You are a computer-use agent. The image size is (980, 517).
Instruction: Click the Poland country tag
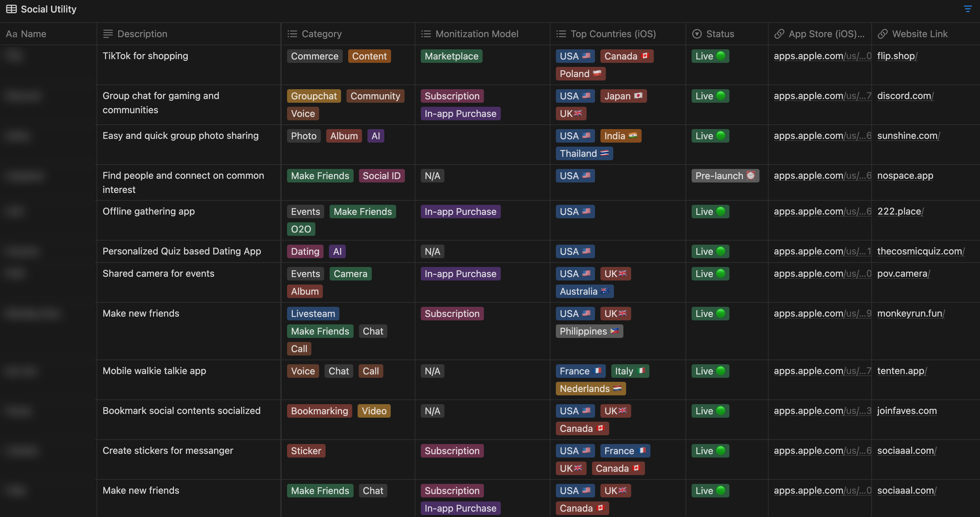[x=580, y=73]
